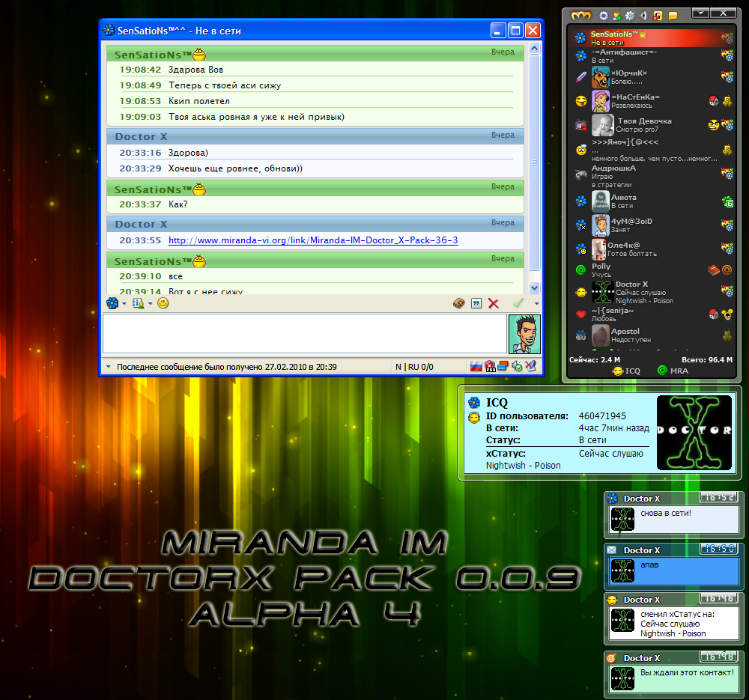Click the message input text field
The height and width of the screenshot is (700, 749).
(304, 333)
